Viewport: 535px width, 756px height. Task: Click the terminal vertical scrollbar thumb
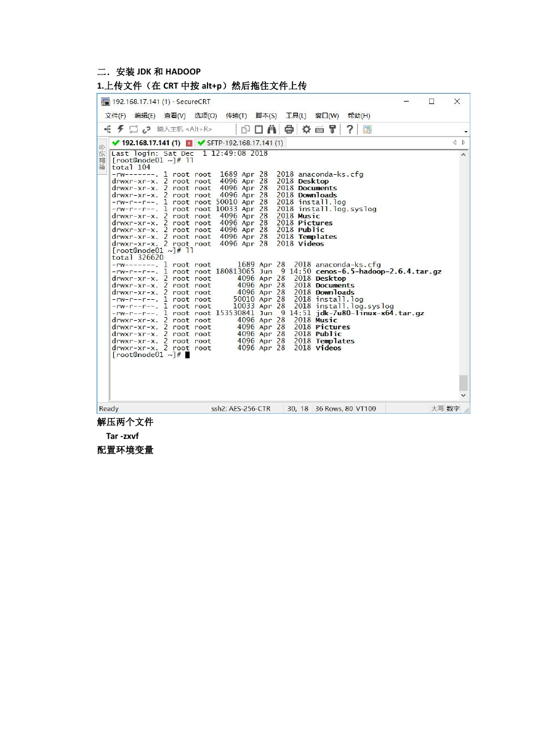coord(464,382)
